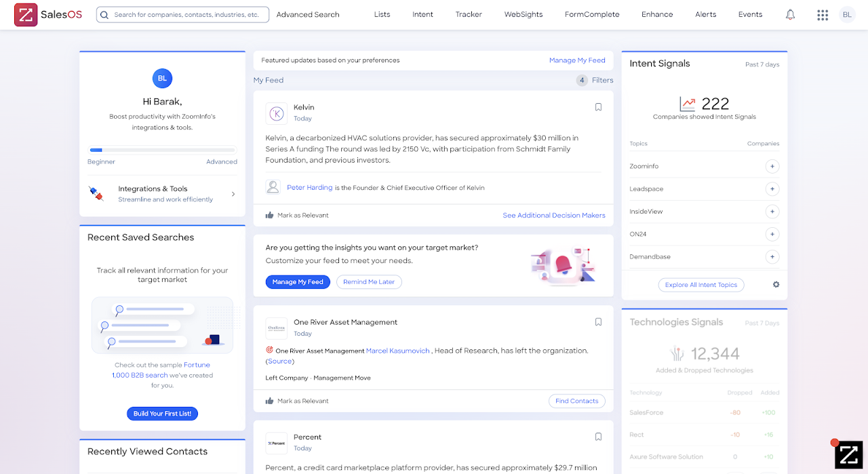The height and width of the screenshot is (474, 868).
Task: Click the Beginner-Advanced progress bar
Action: point(162,150)
